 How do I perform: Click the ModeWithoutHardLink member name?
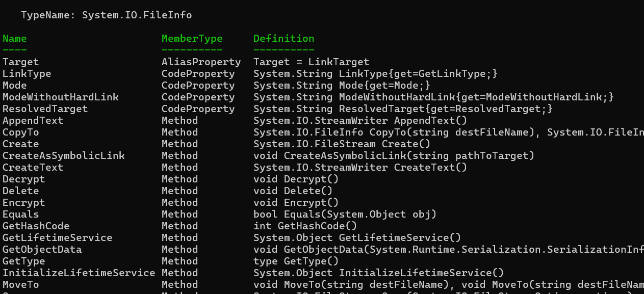[60, 97]
